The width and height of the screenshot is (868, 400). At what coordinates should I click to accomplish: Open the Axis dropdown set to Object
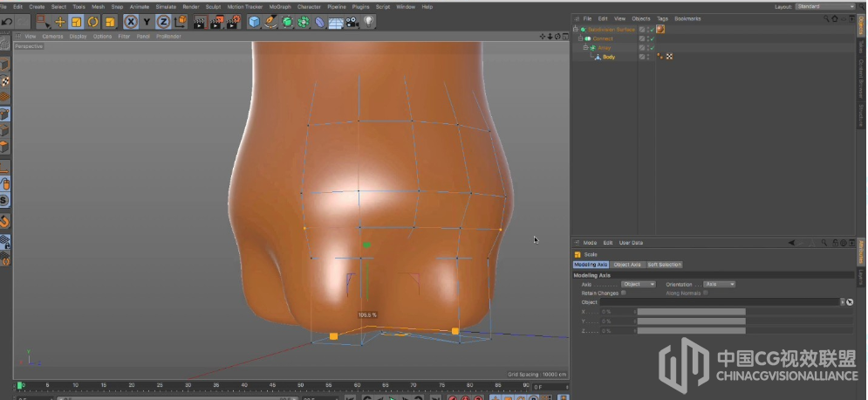(x=639, y=284)
